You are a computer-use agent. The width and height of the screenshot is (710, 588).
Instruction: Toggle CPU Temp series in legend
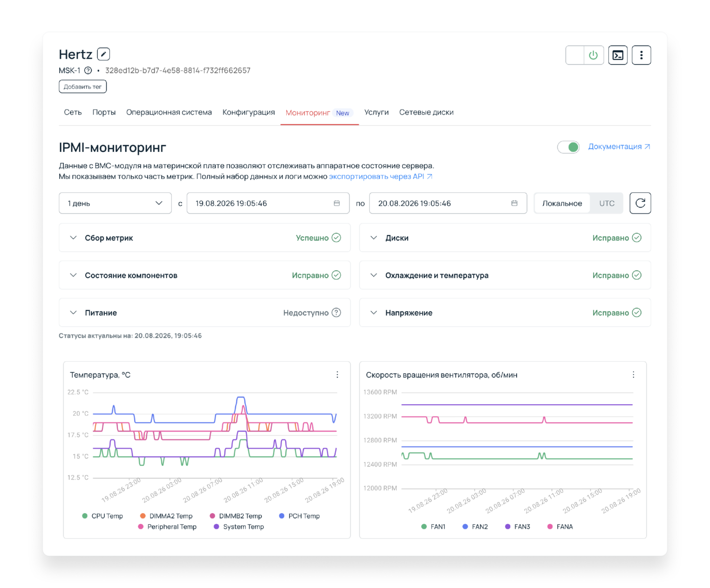(102, 516)
